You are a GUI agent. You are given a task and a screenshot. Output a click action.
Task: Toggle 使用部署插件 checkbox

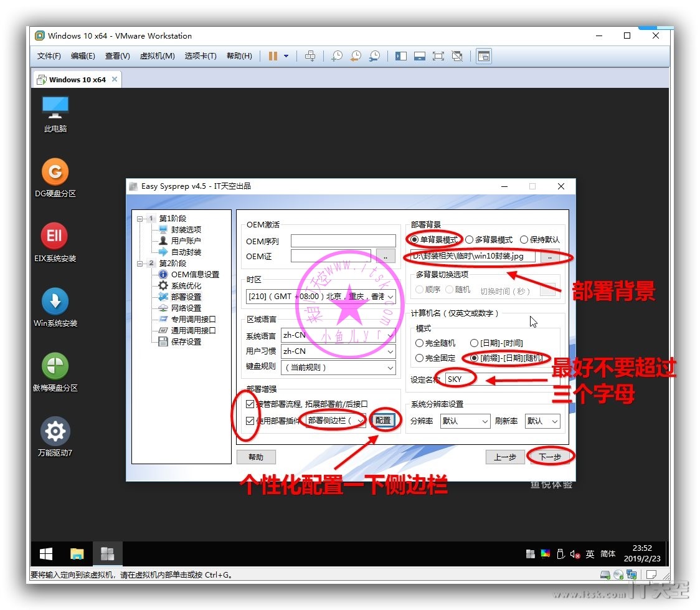(250, 421)
